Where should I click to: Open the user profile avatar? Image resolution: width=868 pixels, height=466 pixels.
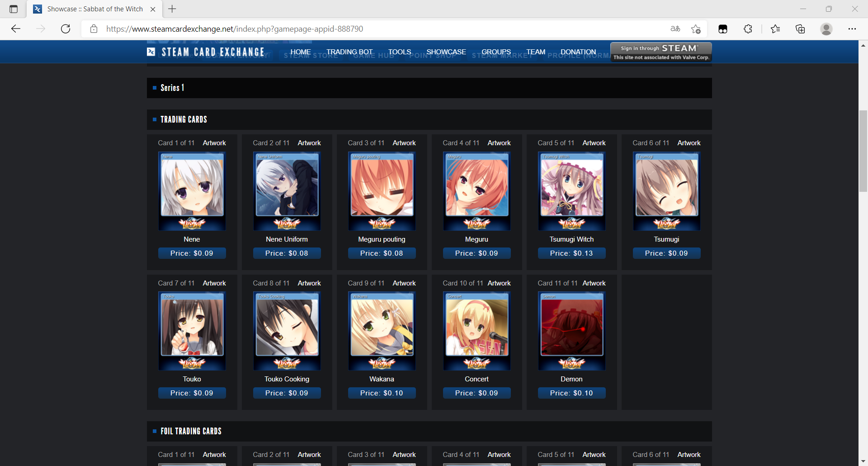[826, 29]
